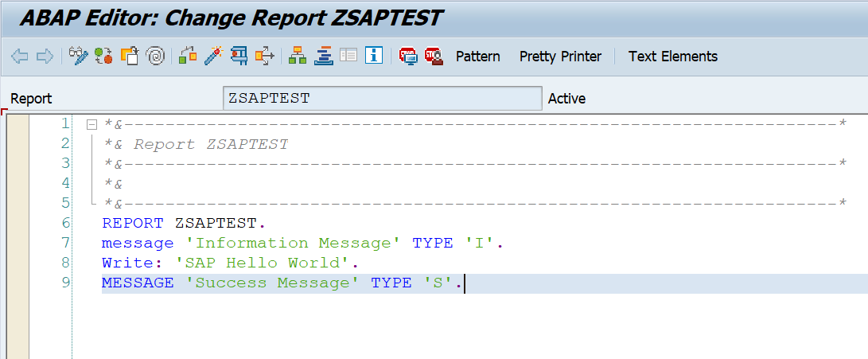
Task: Collapse the comment block at line 1
Action: (x=92, y=124)
